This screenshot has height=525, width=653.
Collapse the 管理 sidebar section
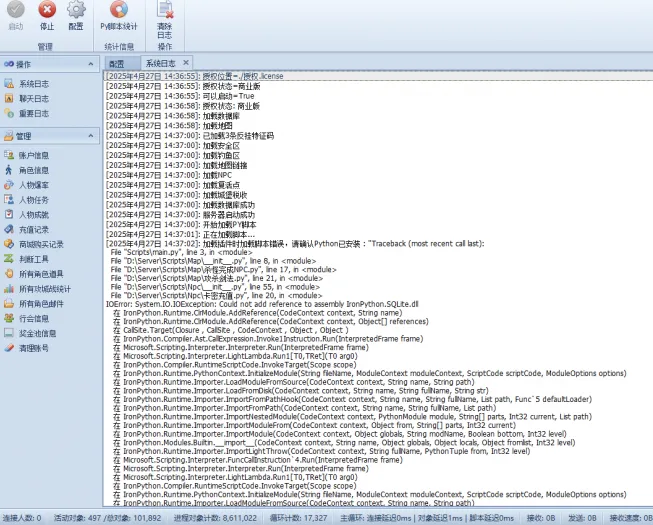tap(91, 136)
